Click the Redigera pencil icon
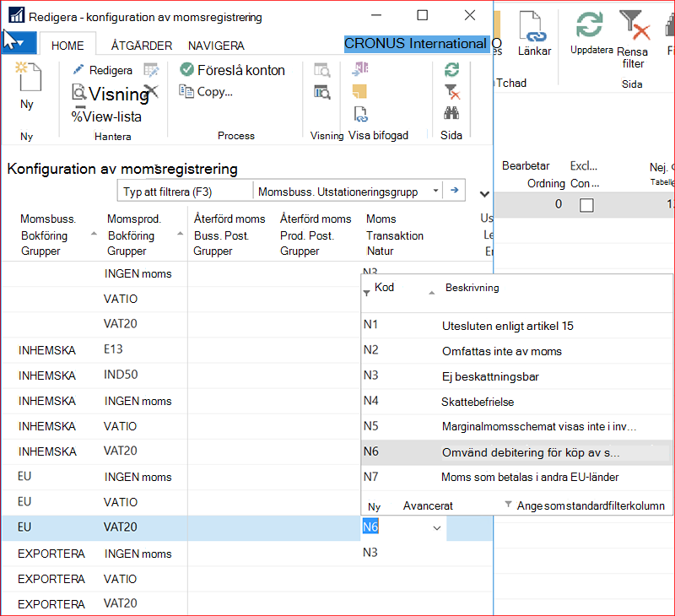Image resolution: width=675 pixels, height=616 pixels. 78,70
